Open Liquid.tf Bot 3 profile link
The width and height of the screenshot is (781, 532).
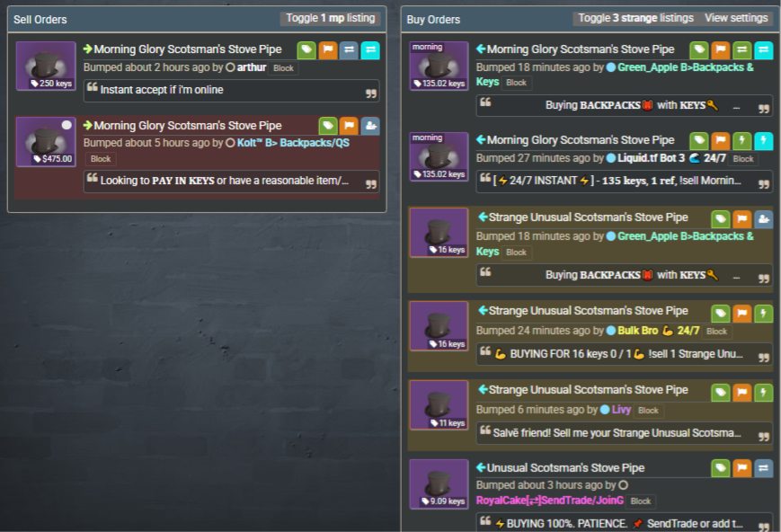point(671,158)
